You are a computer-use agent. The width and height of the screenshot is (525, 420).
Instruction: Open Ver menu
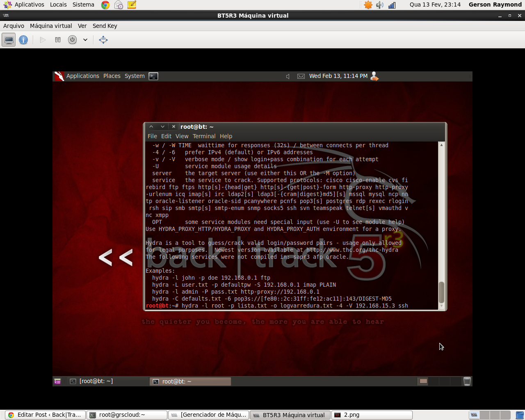point(82,26)
